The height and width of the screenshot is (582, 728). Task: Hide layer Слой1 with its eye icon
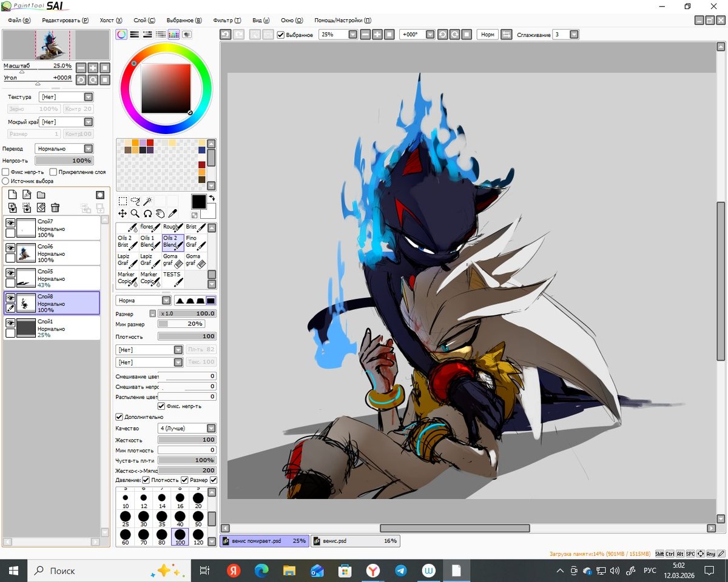[10, 323]
